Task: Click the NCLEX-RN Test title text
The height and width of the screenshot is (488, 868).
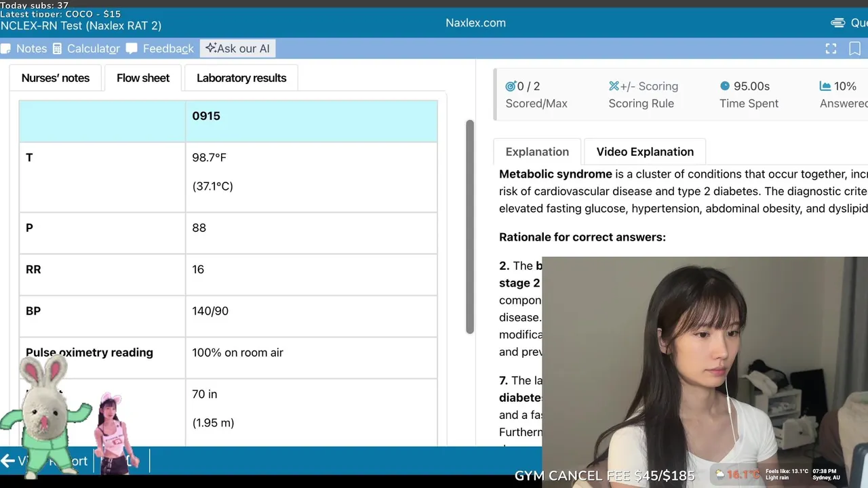Action: coord(81,26)
